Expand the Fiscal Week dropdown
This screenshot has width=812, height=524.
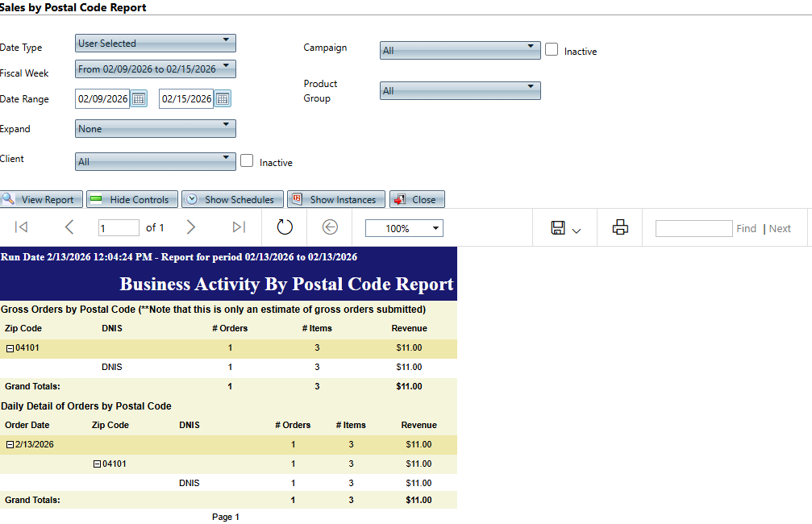tap(155, 69)
